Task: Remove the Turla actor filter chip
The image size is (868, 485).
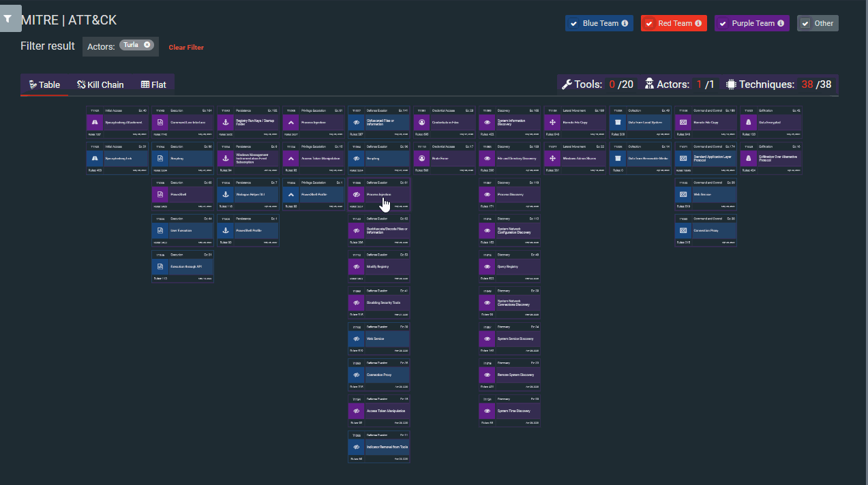Action: coord(147,45)
